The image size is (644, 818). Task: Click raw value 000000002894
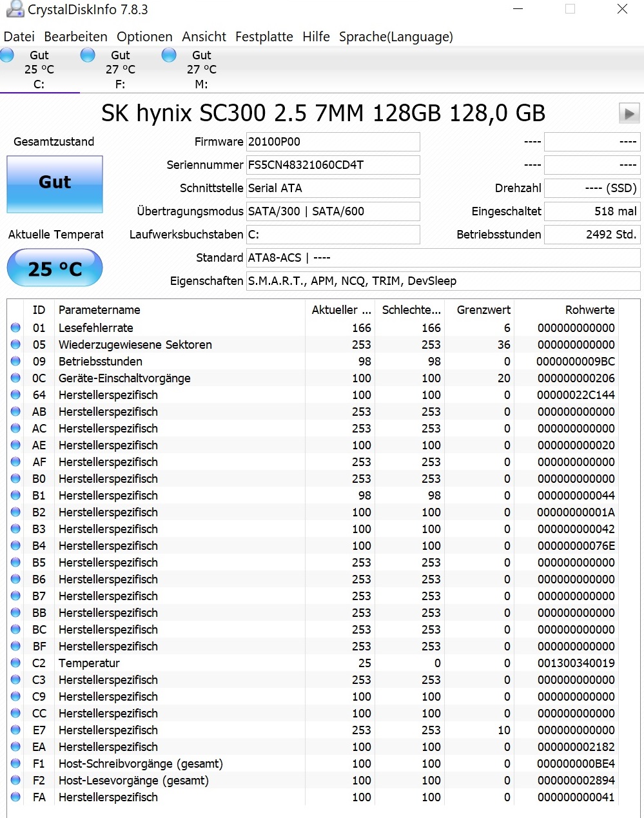tap(576, 781)
